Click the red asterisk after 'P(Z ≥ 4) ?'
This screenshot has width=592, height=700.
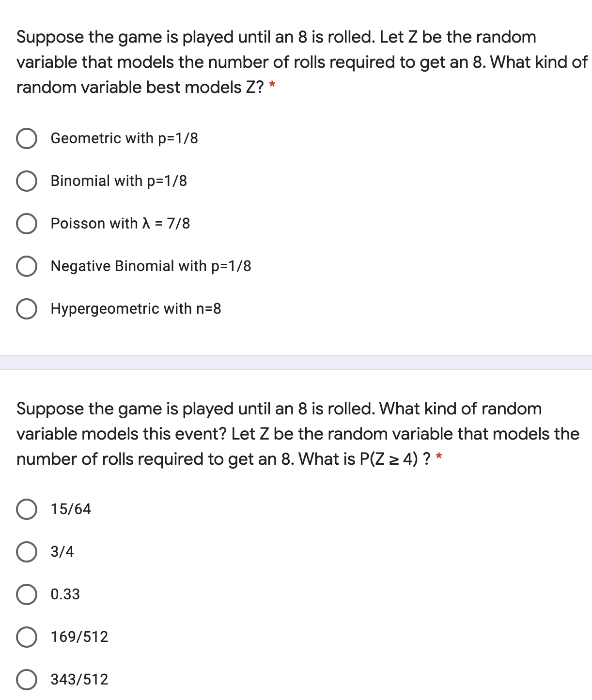[439, 457]
